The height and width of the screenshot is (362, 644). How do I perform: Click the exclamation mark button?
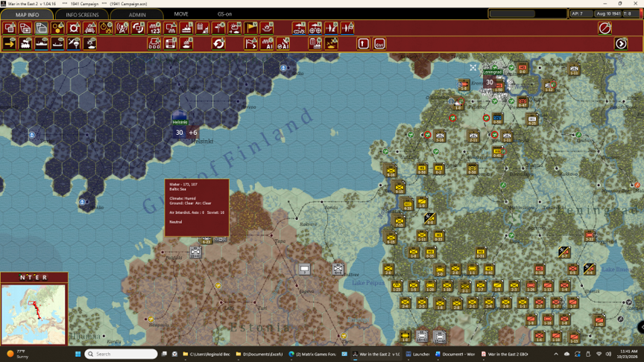click(363, 43)
